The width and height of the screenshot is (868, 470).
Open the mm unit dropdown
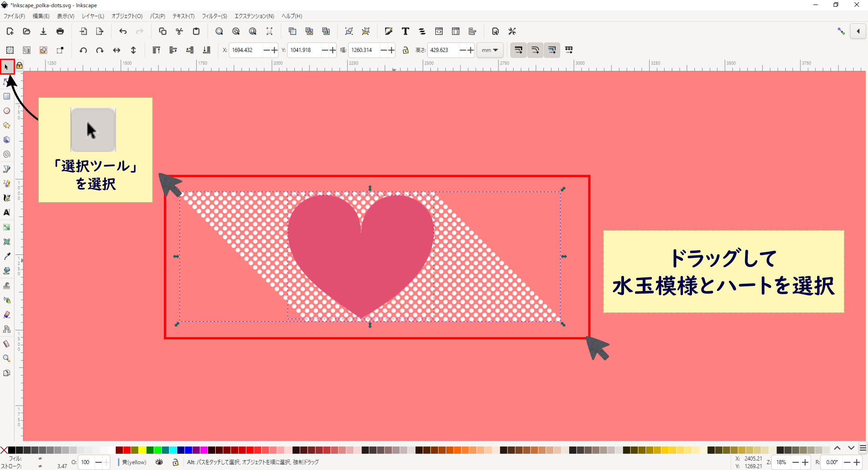click(490, 50)
